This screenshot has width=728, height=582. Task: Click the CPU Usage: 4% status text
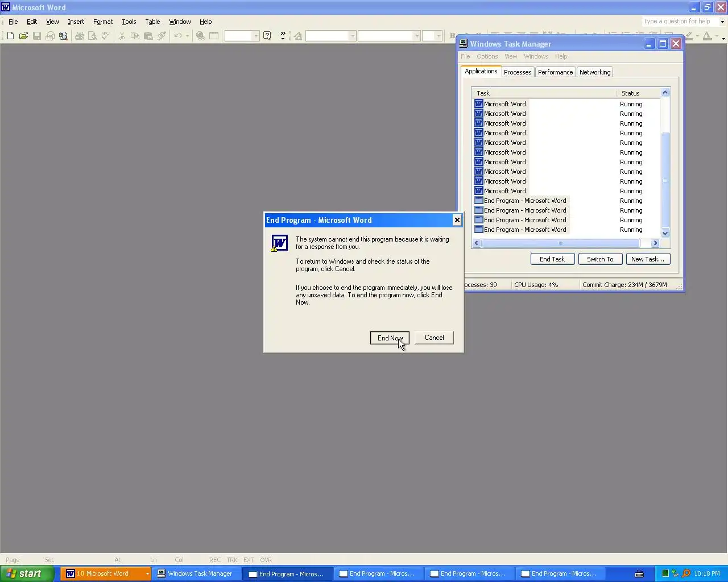(x=536, y=285)
